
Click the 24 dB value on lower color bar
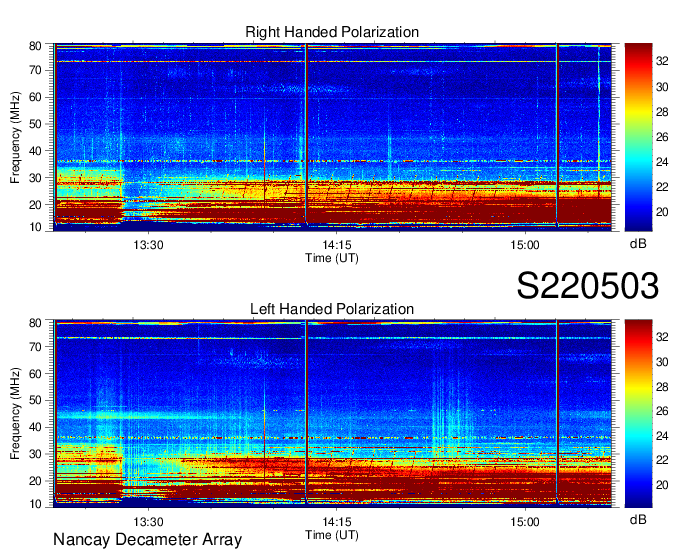point(662,436)
